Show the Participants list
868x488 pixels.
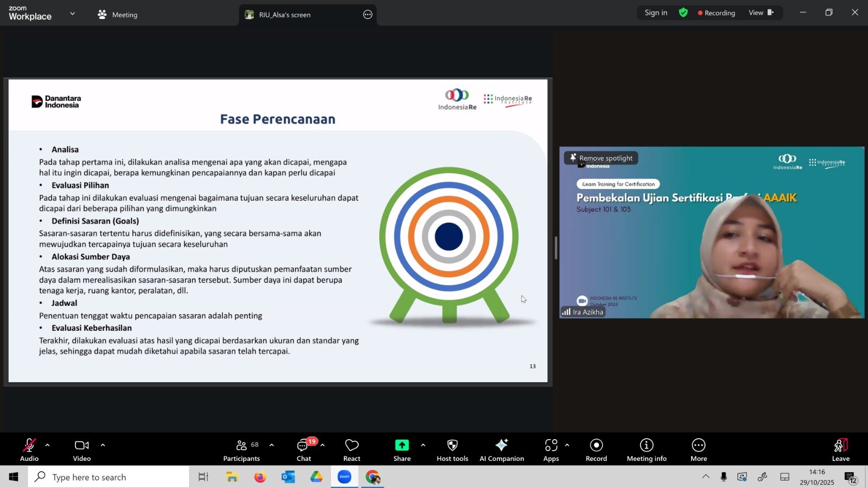[x=241, y=450]
